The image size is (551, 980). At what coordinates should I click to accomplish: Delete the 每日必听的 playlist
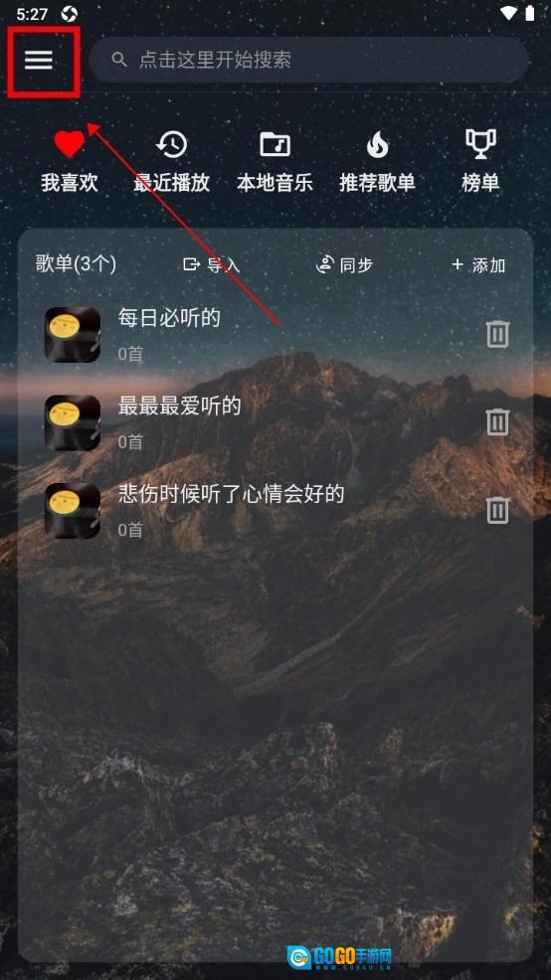pos(498,334)
